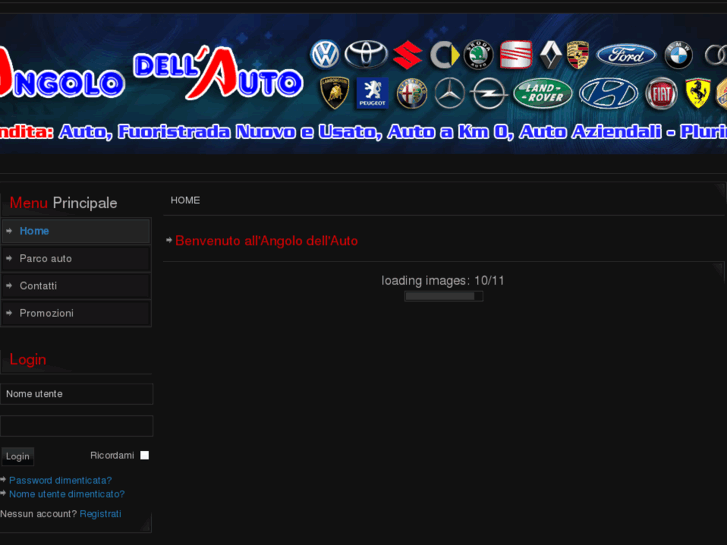Viewport: 727px width, 545px height.
Task: Click the Registrati link
Action: 100,514
